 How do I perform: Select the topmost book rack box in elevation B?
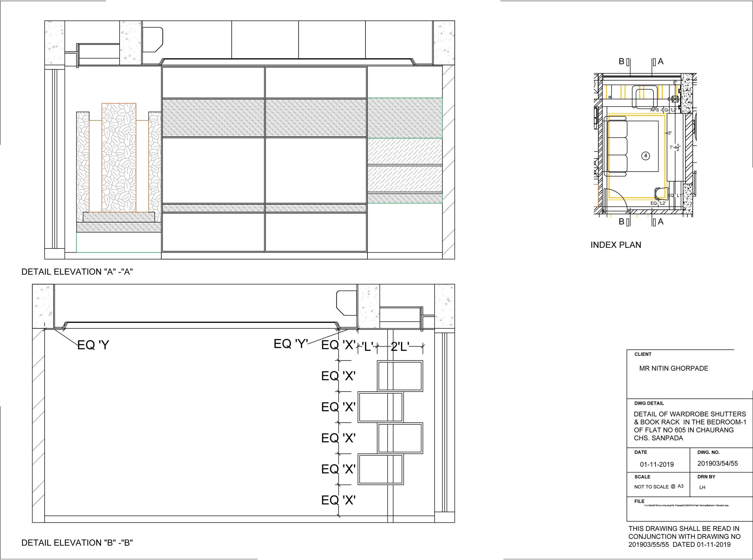click(400, 376)
